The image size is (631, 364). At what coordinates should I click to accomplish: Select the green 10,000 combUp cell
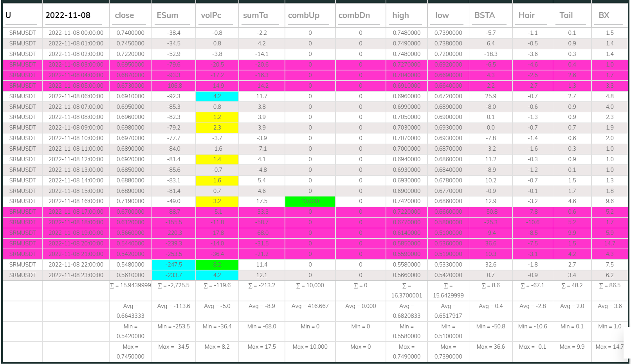coord(310,201)
